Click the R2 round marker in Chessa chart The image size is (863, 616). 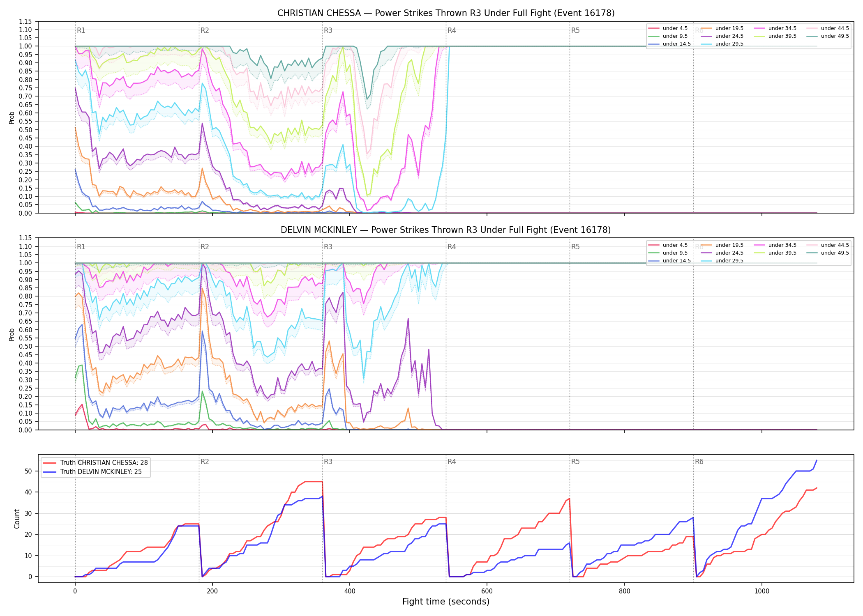(205, 30)
